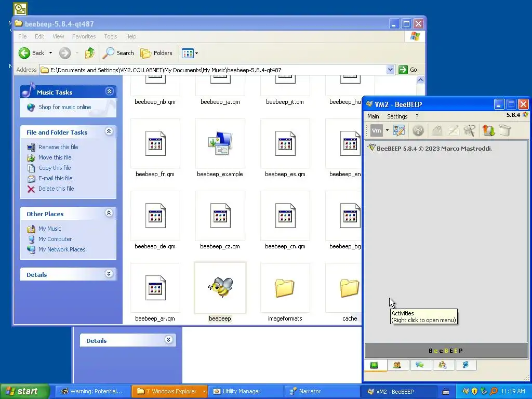
Task: Switch to the blue saved chats tab
Action: [465, 365]
